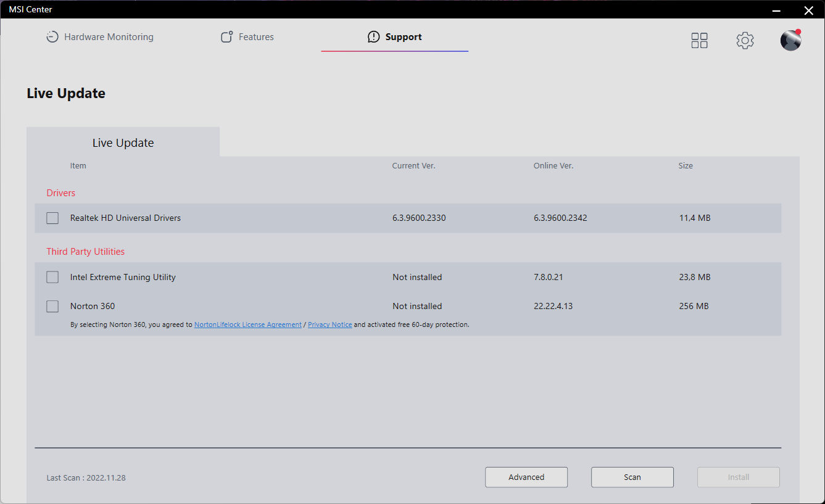Select the Support tab label
This screenshot has width=825, height=504.
[404, 37]
